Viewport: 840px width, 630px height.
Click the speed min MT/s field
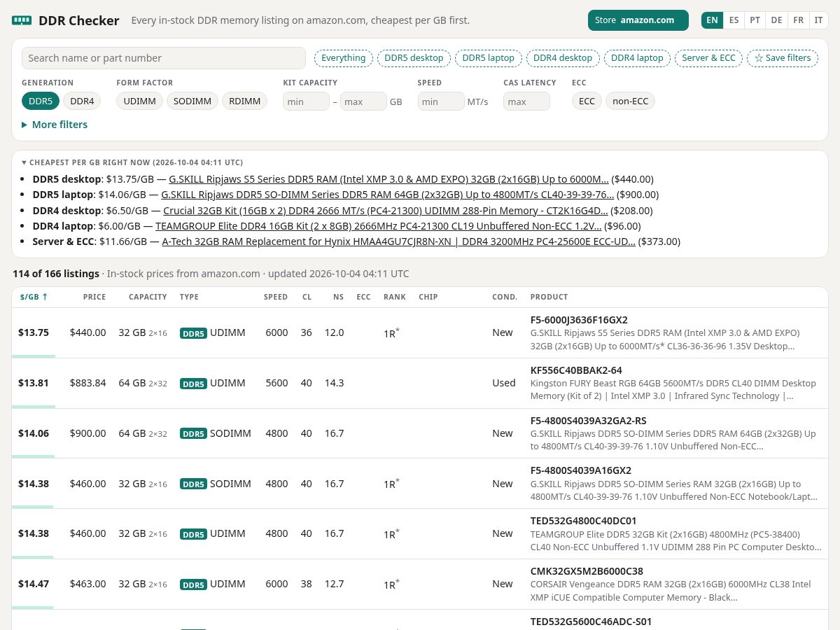441,101
